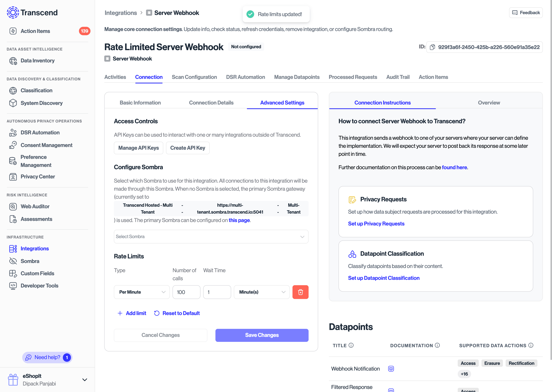Screen dimensions: 552x392
Task: Open the Action Items lightning icon in sidebar
Action: coord(13,31)
